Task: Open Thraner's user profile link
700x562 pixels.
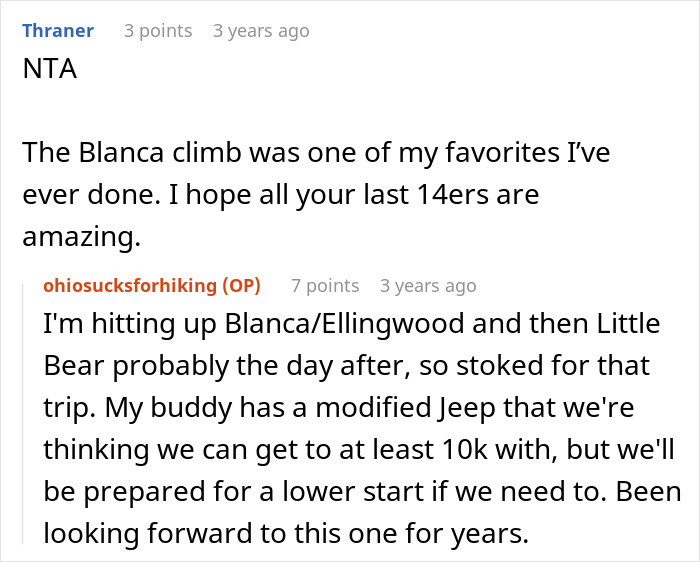Action: 58,31
